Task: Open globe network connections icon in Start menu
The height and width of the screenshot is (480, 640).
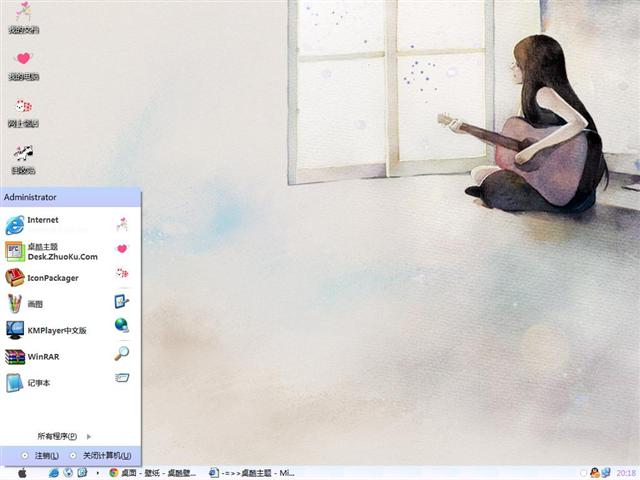Action: pos(122,325)
